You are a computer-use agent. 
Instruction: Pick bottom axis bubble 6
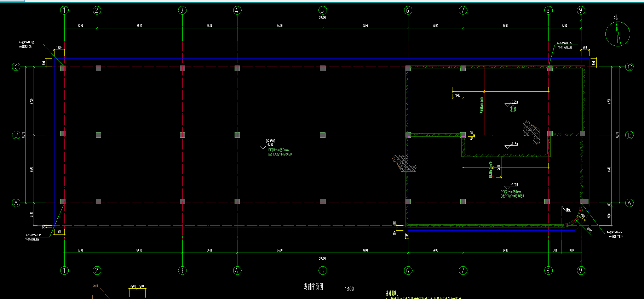(x=408, y=271)
